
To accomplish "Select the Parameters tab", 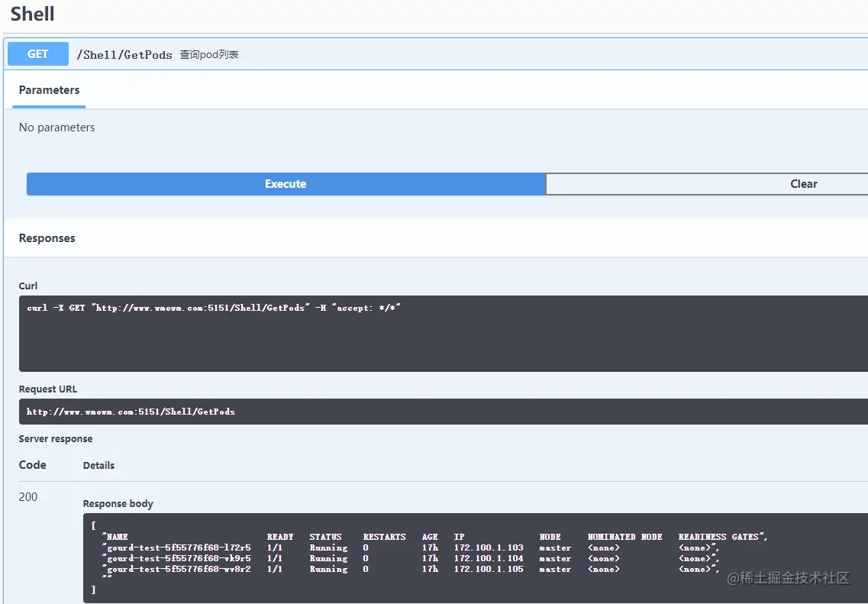I will pos(50,89).
